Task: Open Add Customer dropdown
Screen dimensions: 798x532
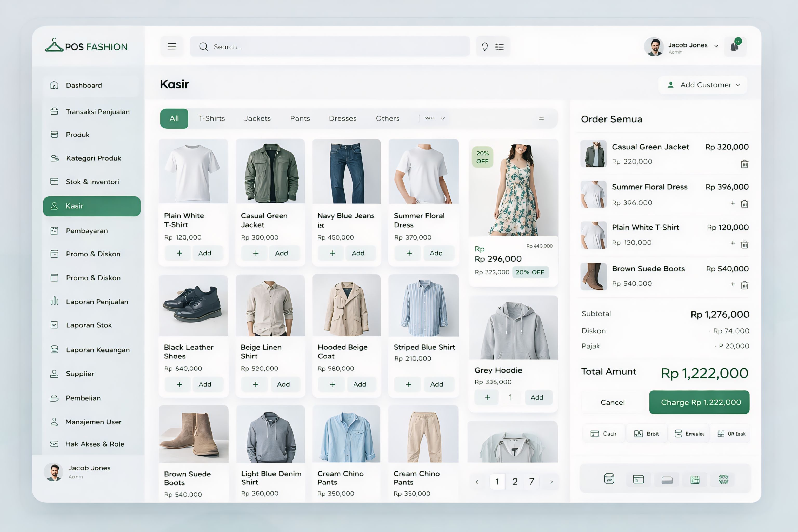Action: tap(703, 85)
